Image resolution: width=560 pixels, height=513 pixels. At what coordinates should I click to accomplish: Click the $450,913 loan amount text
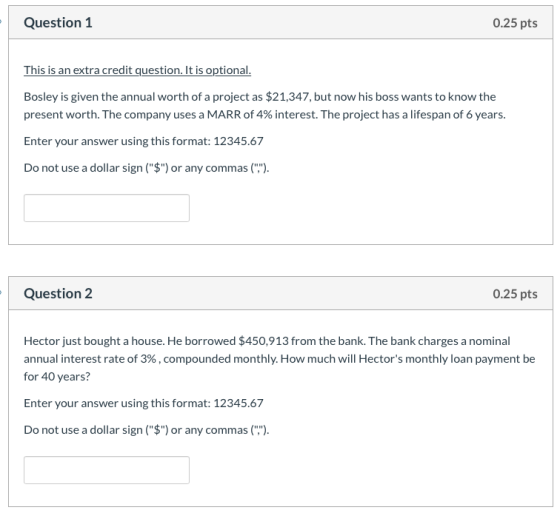click(263, 341)
